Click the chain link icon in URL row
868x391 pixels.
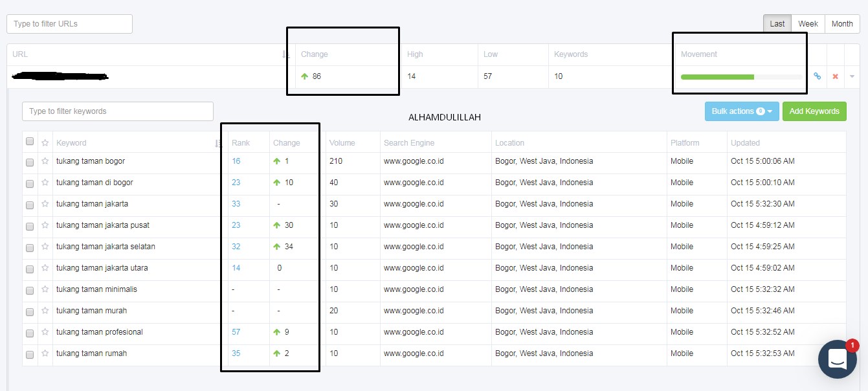(817, 76)
